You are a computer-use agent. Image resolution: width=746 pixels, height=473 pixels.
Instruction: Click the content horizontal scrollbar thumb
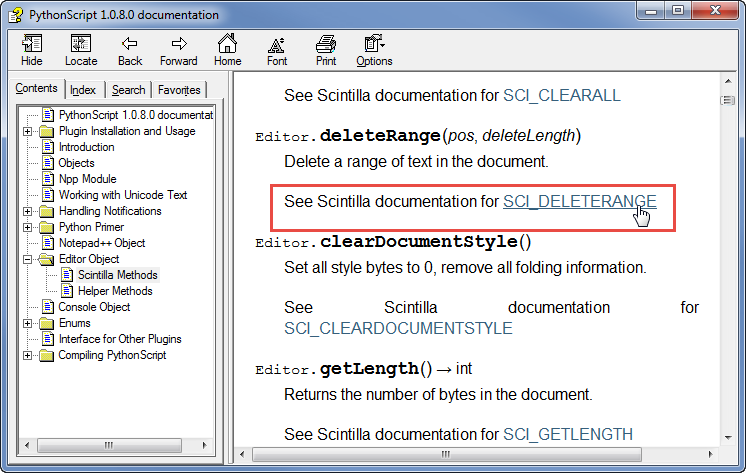tap(446, 454)
